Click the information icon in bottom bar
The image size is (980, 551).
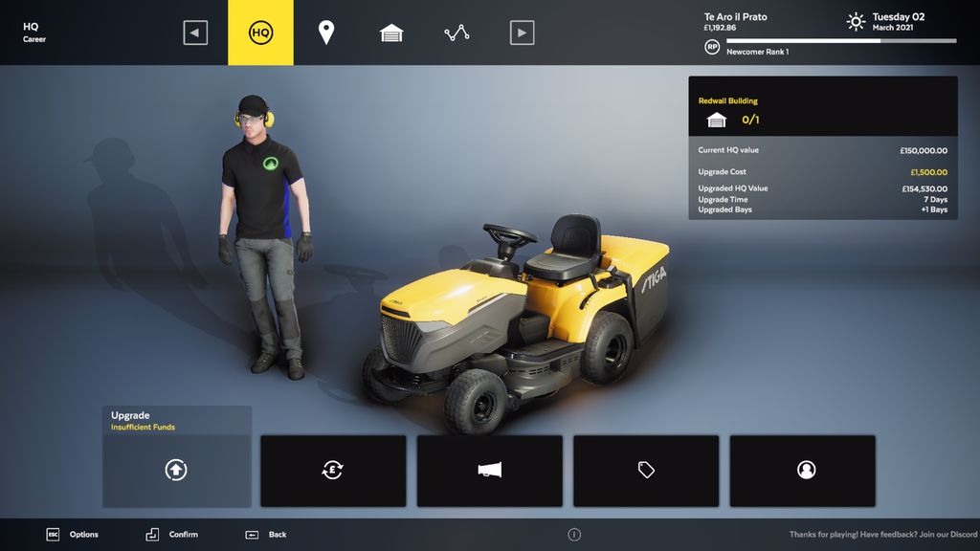click(x=574, y=535)
